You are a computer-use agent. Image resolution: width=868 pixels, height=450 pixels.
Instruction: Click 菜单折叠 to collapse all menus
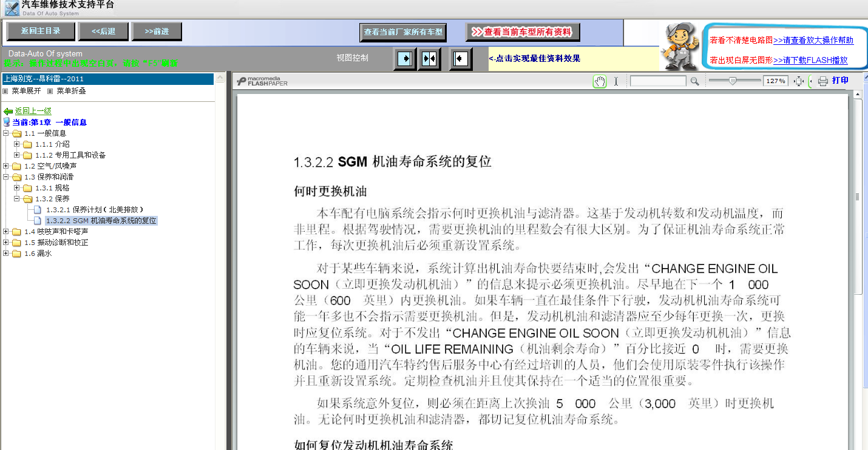pyautogui.click(x=71, y=91)
